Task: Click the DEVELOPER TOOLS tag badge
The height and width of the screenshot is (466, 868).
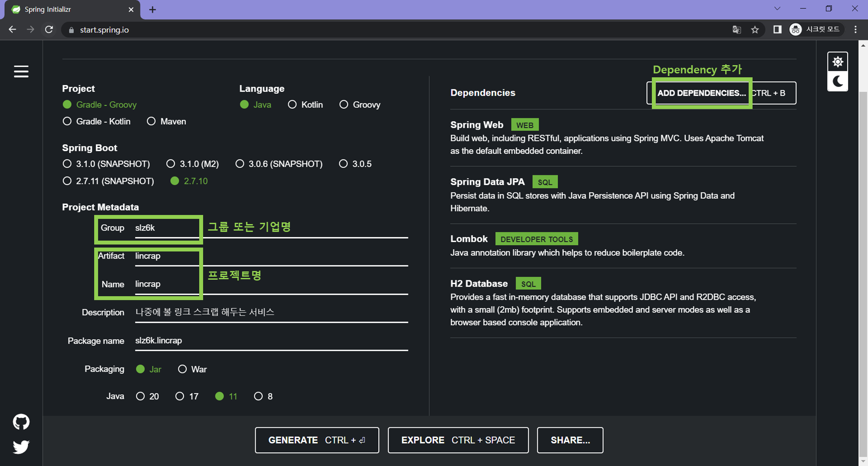Action: 536,239
